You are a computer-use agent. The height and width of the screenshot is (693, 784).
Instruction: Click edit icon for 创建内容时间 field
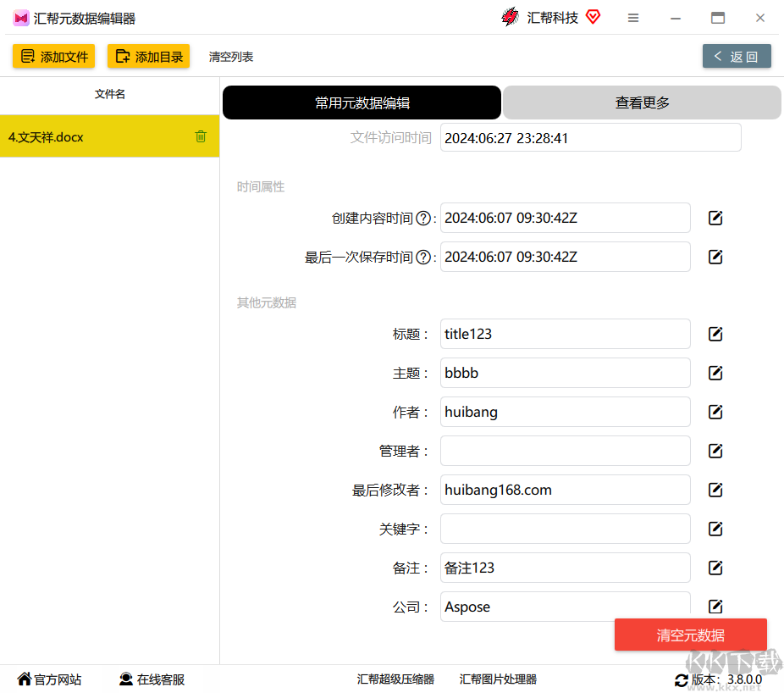(715, 218)
